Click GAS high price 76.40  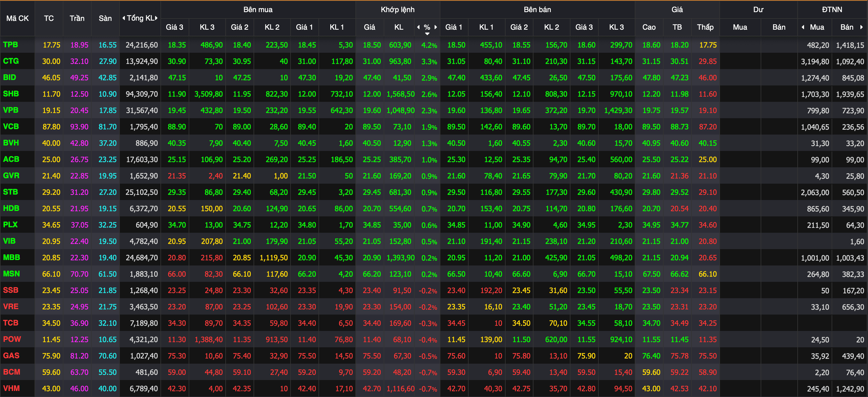651,356
